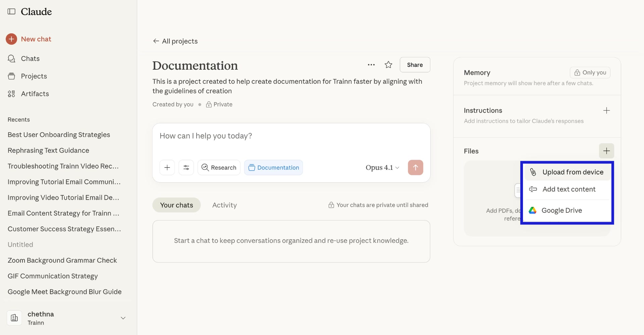Toggle the Research mode
The image size is (644, 335).
click(x=219, y=167)
